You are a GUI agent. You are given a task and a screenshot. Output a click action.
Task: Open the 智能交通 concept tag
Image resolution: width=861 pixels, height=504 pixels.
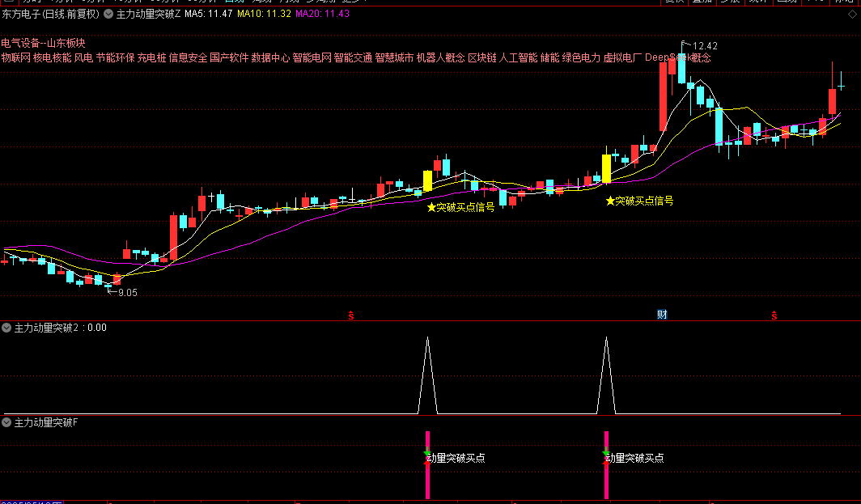pyautogui.click(x=353, y=57)
